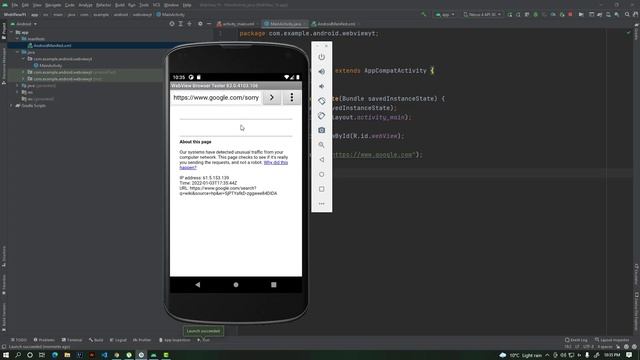Click 'Why did this happen?' link
The image size is (640, 360).
tap(233, 165)
